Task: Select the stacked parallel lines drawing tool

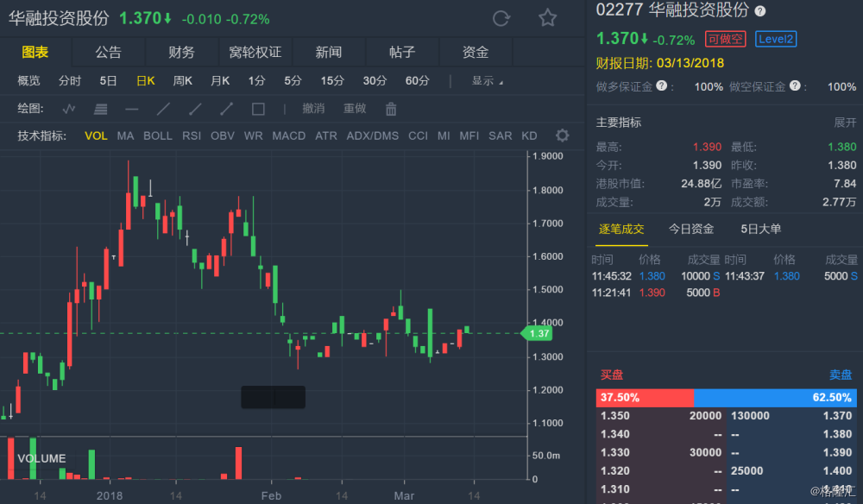Action: (100, 109)
